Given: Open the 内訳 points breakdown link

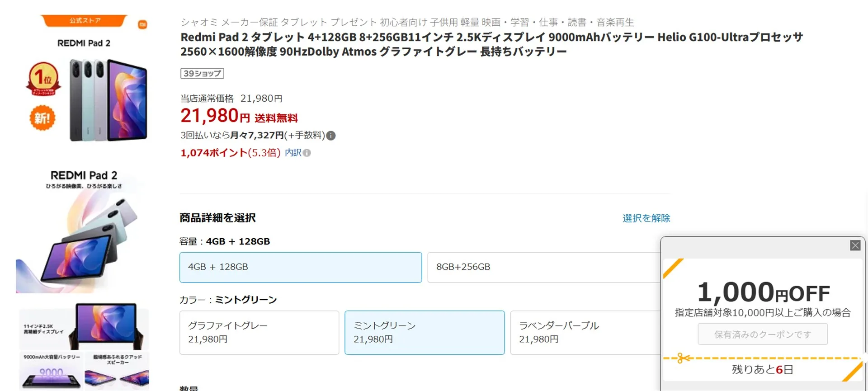Looking at the screenshot, I should pos(293,153).
